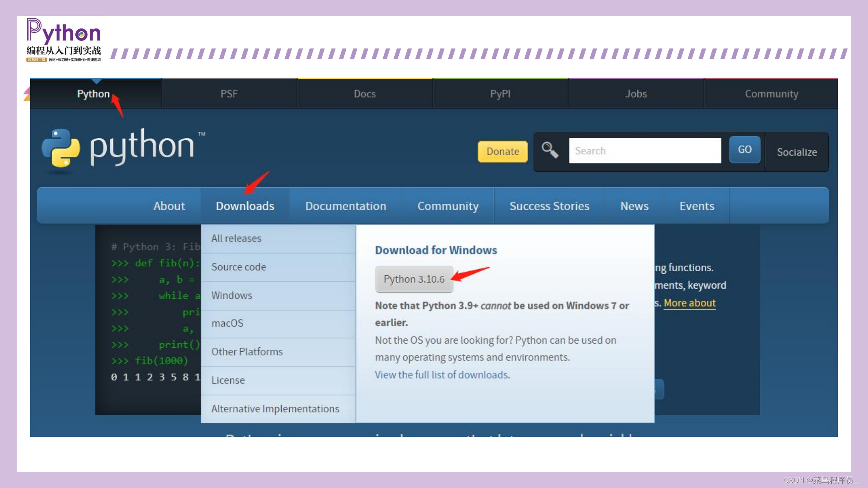The height and width of the screenshot is (488, 868).
Task: Open the Community menu in main navigation
Action: pyautogui.click(x=448, y=206)
